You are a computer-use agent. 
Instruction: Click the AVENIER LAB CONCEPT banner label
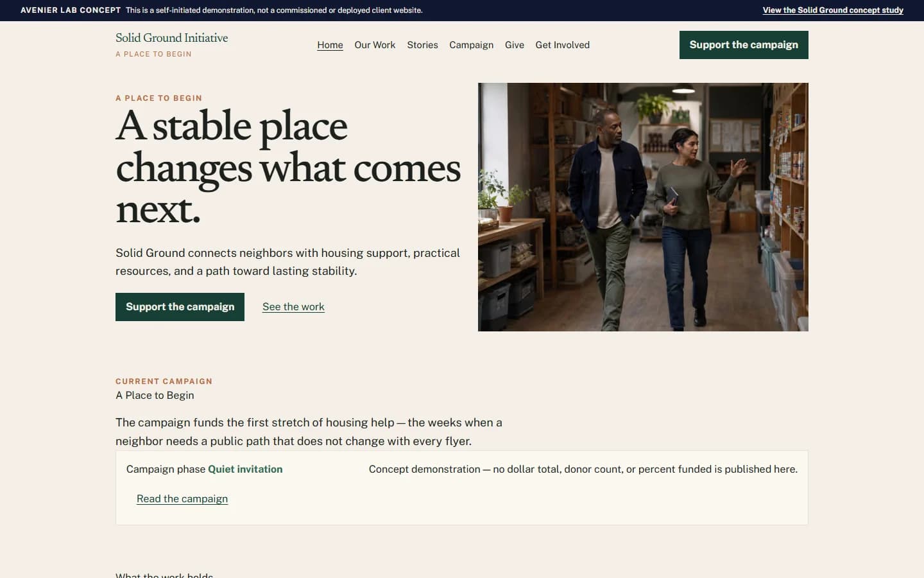point(71,10)
